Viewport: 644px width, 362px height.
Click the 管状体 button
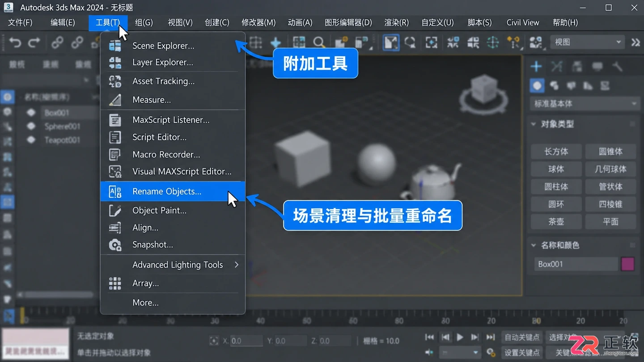pos(610,186)
